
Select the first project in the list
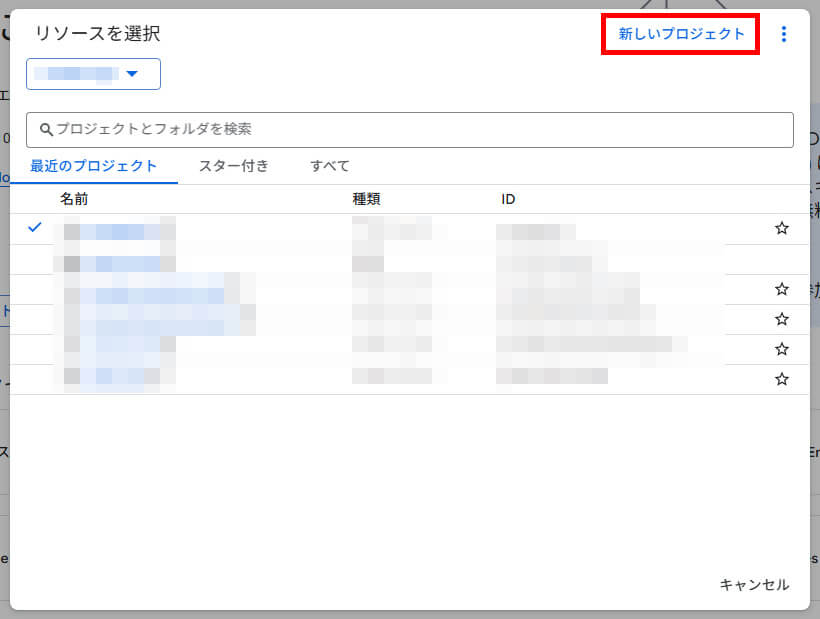point(120,228)
